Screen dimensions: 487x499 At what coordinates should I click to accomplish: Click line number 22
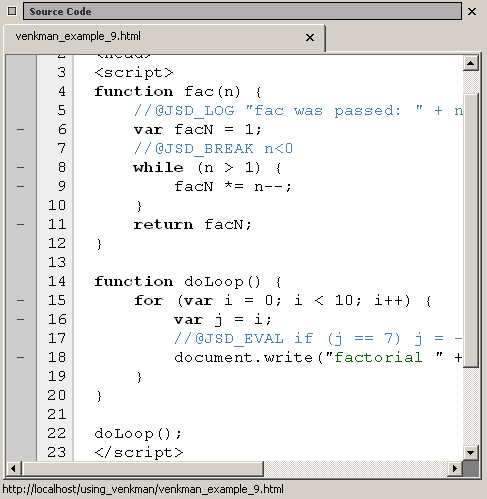click(57, 433)
